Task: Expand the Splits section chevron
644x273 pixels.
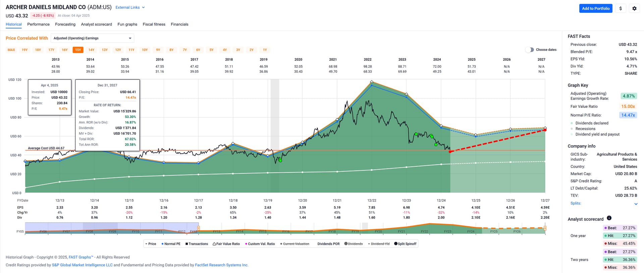Action: pyautogui.click(x=636, y=204)
